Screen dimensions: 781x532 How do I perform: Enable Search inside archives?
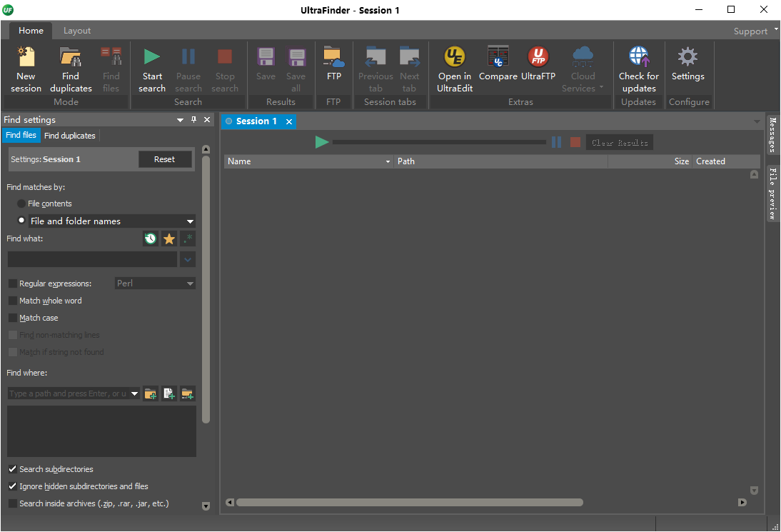pos(13,503)
